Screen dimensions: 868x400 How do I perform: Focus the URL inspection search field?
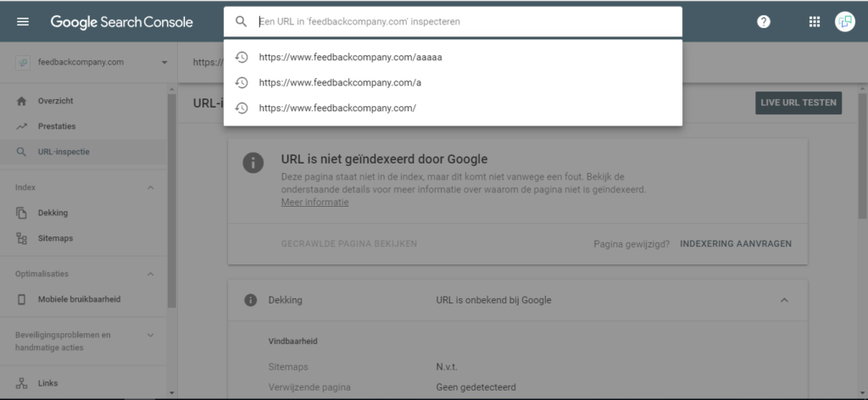pyautogui.click(x=458, y=22)
